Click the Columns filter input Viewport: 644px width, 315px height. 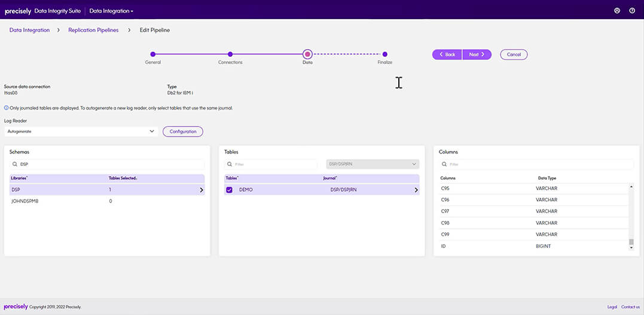[536, 164]
